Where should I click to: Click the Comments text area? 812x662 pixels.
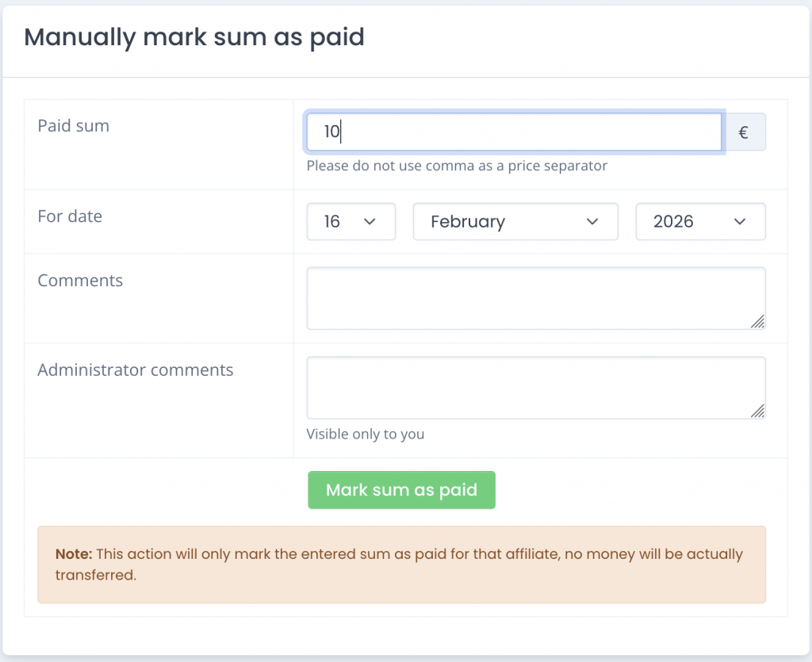pos(536,297)
